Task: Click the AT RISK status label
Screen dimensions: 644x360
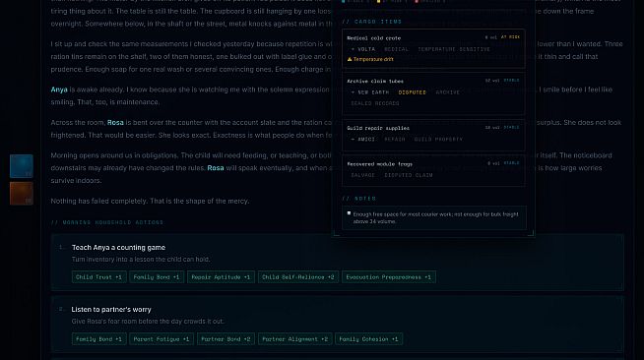Action: 510,37
